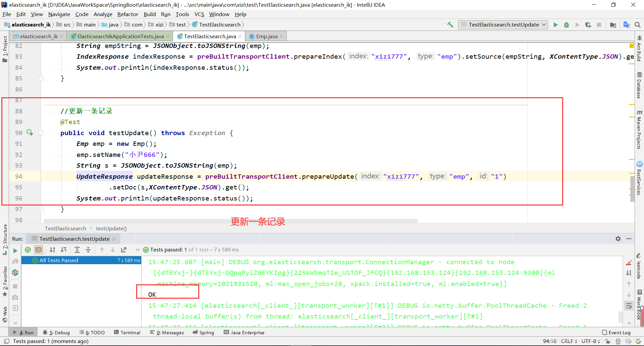Click the Dump Threads camera icon
The width and height of the screenshot is (644, 346).
[x=15, y=297]
